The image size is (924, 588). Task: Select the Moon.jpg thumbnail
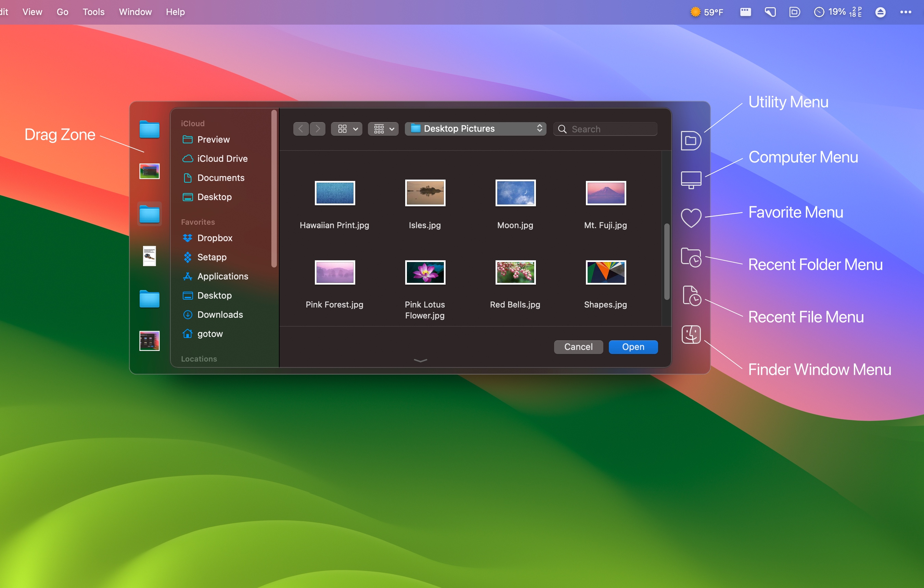[515, 193]
